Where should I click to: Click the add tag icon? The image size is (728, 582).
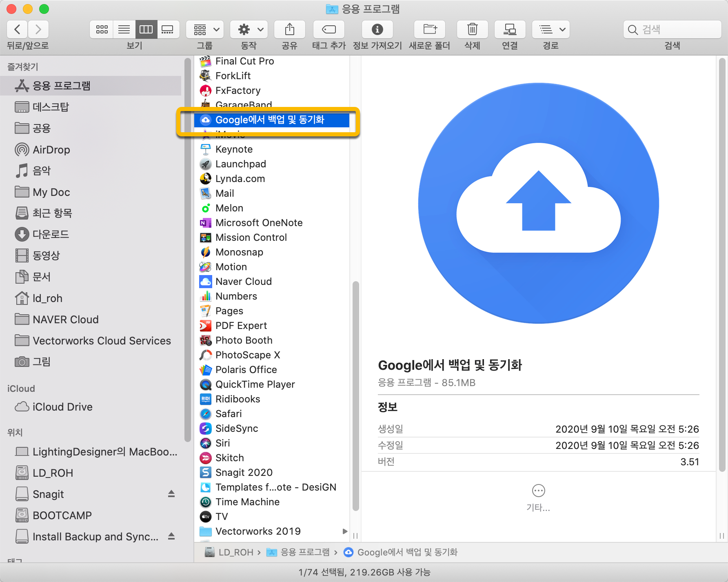tap(329, 29)
